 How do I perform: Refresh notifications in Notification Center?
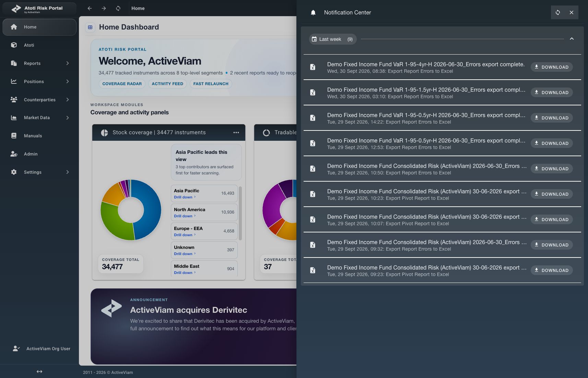558,12
